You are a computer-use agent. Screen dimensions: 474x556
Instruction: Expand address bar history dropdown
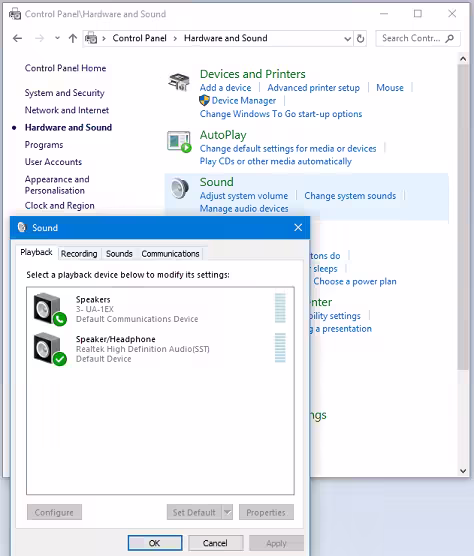pyautogui.click(x=347, y=39)
